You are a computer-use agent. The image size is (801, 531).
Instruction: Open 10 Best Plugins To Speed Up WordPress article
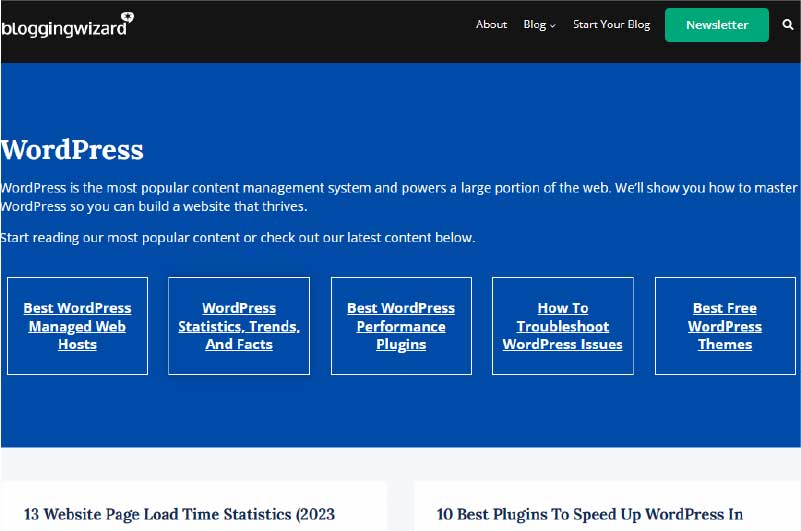(x=590, y=514)
